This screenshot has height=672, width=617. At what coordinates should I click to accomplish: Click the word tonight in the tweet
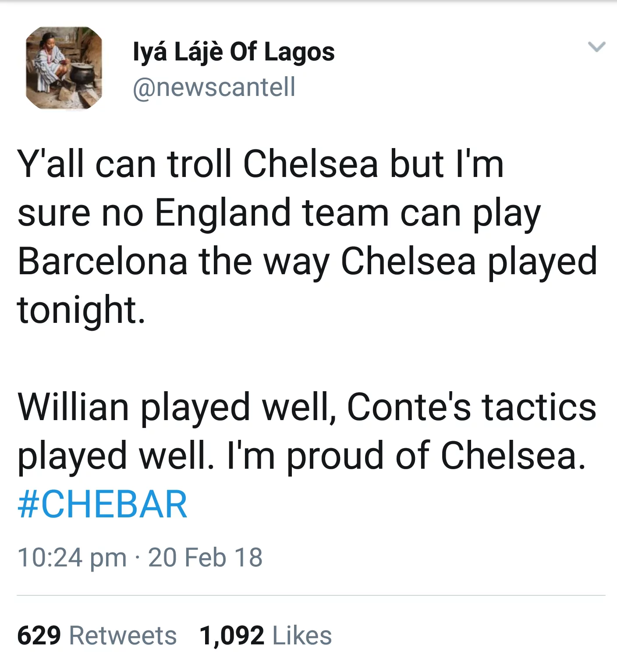pos(81,310)
